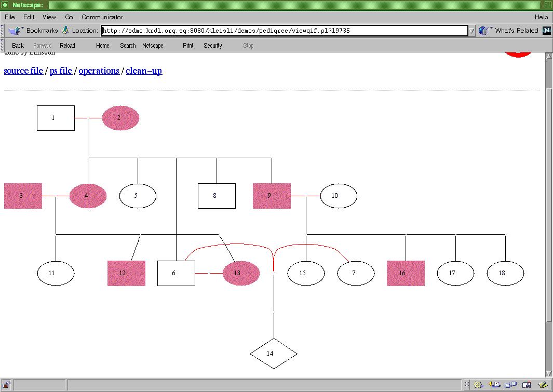Click the Reload toolbar button

[x=68, y=46]
